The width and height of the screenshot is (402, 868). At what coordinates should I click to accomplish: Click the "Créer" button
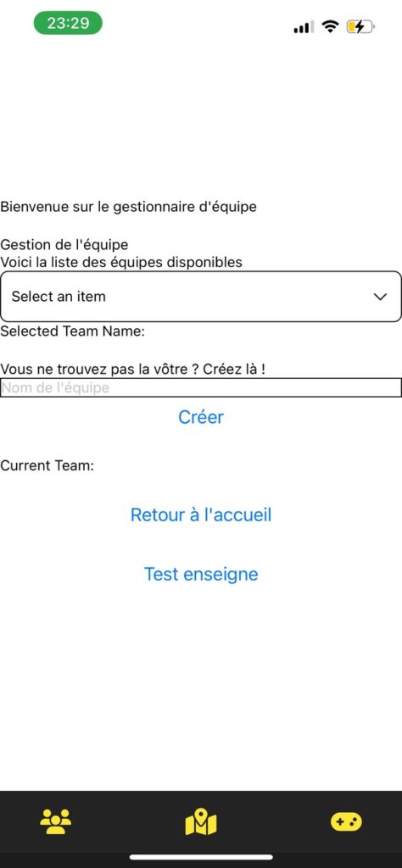[x=201, y=417]
